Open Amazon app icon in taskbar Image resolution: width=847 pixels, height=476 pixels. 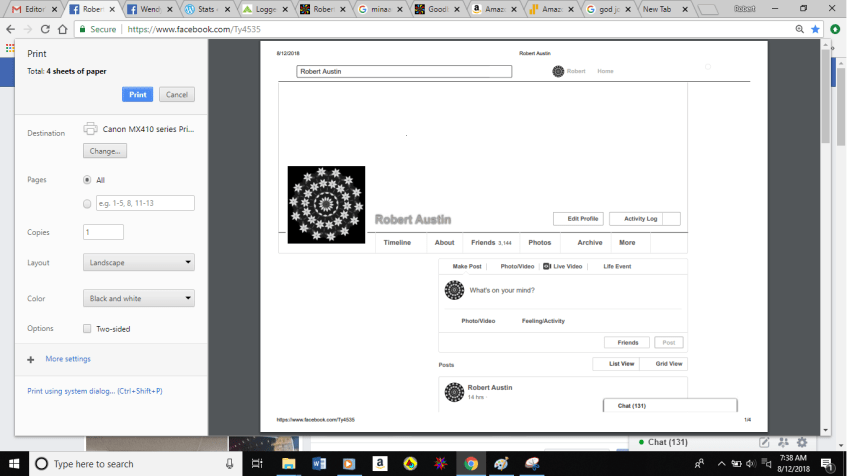[x=380, y=463]
